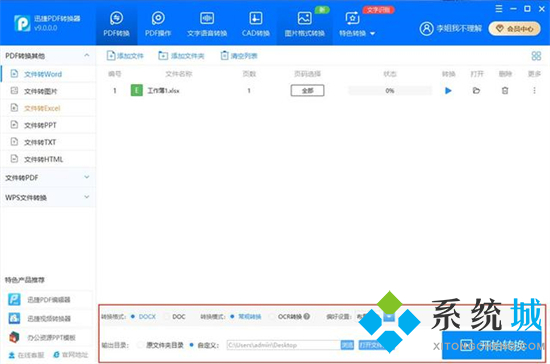Select the DOCX format radio button
Viewport: 550px width, 364px height.
[x=133, y=316]
